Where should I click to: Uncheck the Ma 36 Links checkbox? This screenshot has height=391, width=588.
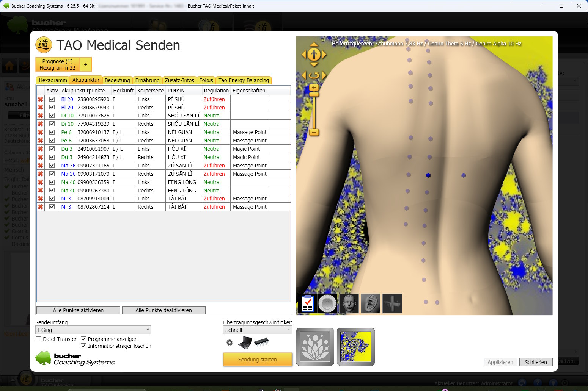[52, 166]
